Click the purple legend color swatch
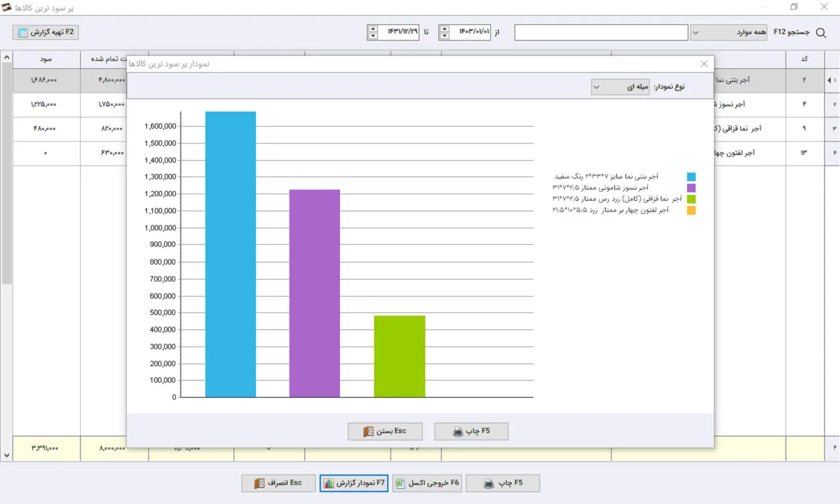The height and width of the screenshot is (504, 840). [x=691, y=188]
